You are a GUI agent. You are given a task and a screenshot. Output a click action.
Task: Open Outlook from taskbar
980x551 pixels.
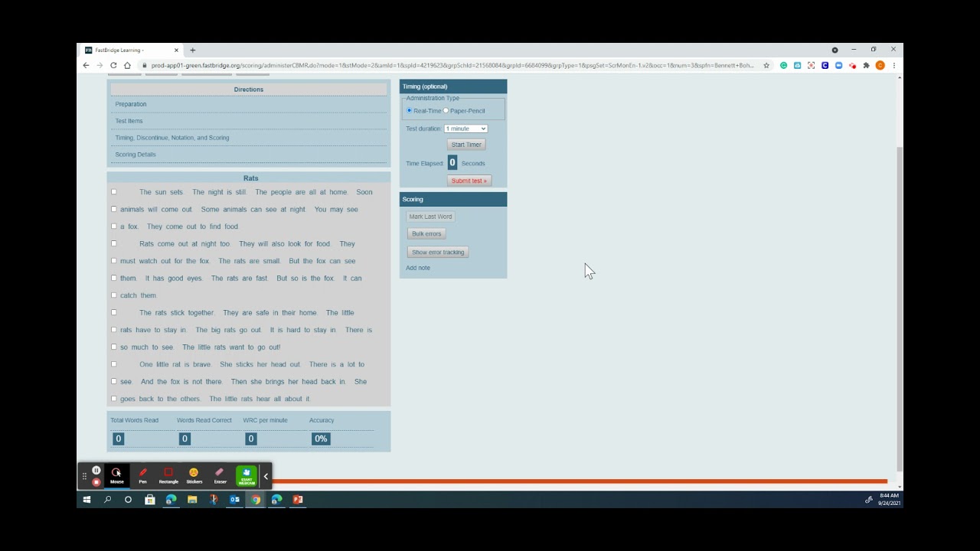click(234, 500)
